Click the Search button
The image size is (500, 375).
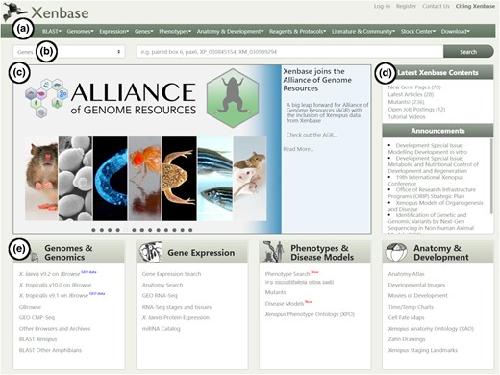pos(468,52)
